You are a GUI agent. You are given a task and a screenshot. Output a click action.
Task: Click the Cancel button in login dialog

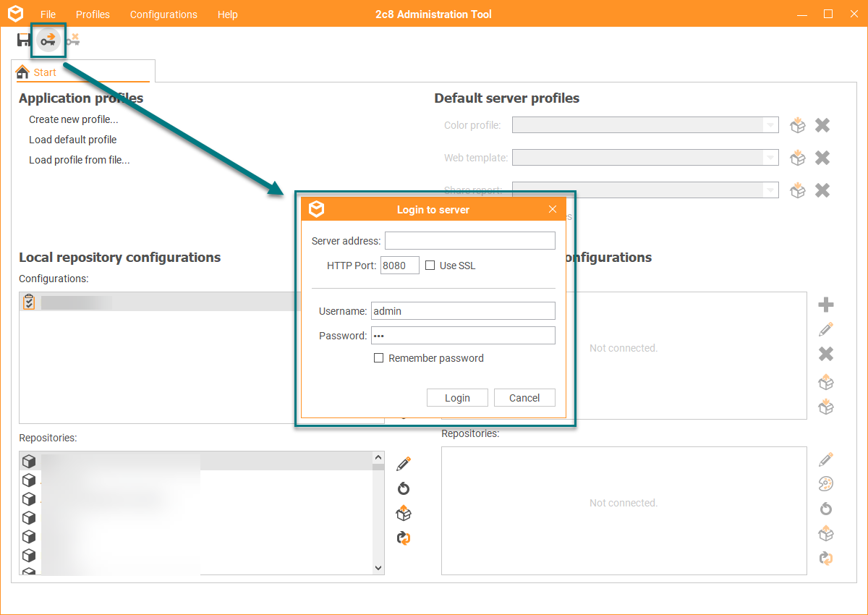point(524,398)
